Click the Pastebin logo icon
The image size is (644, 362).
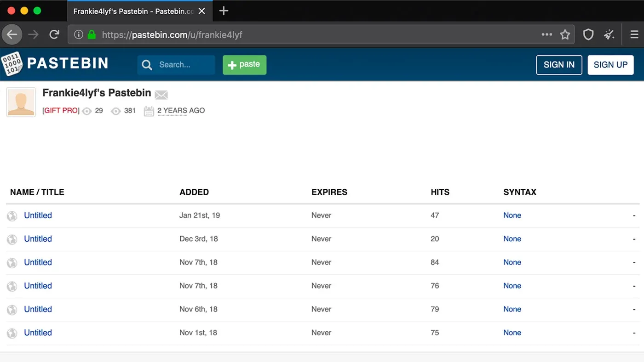[x=12, y=64]
